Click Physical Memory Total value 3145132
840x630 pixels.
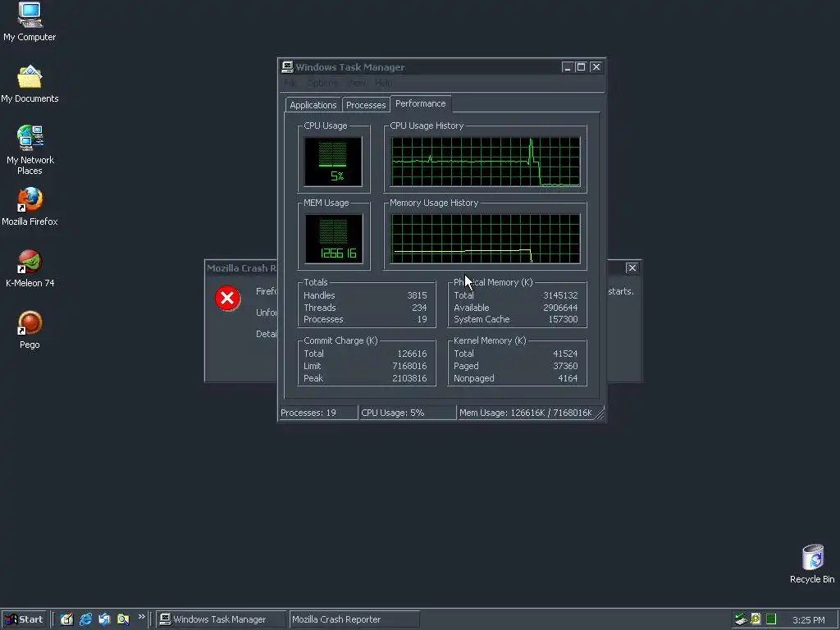click(x=560, y=295)
